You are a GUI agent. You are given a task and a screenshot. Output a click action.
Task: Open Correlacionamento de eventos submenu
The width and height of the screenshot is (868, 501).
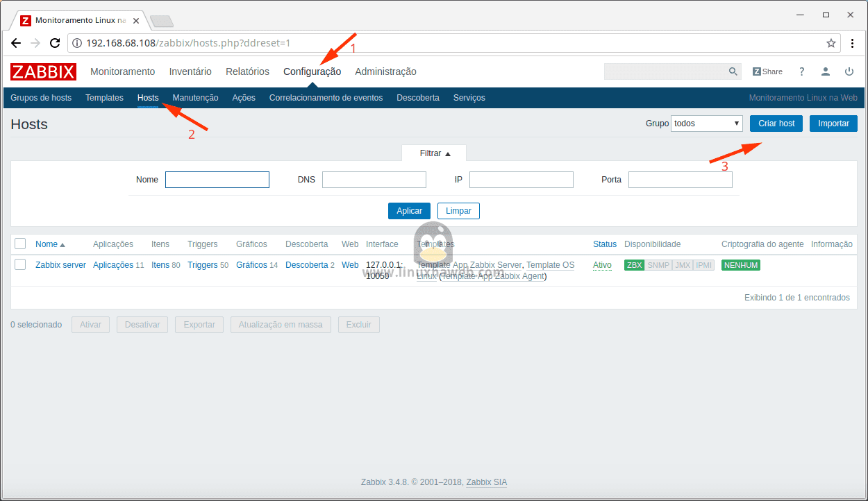click(x=326, y=98)
